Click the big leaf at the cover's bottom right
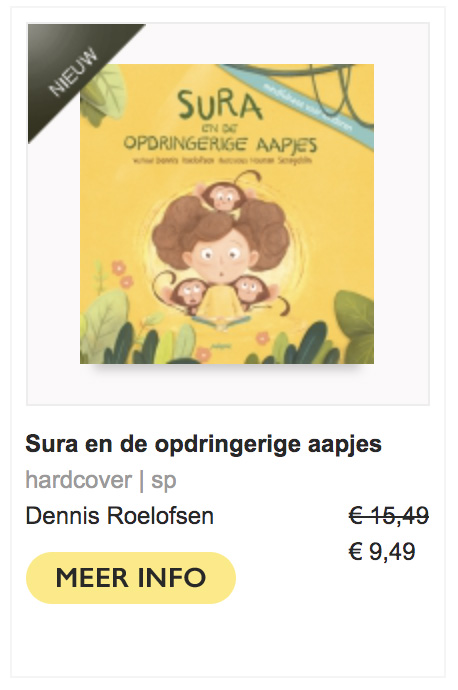 pyautogui.click(x=355, y=325)
